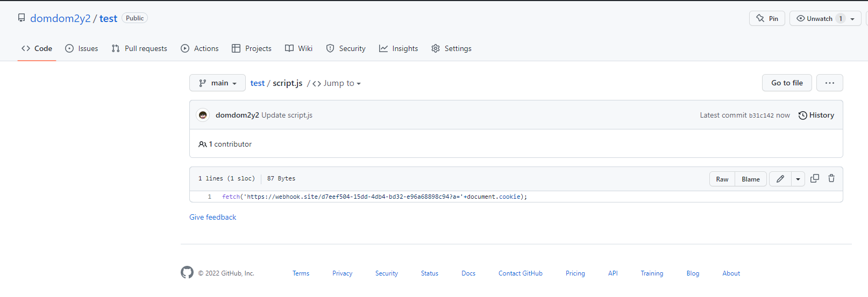Open the Contact GitHub footer link
The image size is (868, 297).
521,273
